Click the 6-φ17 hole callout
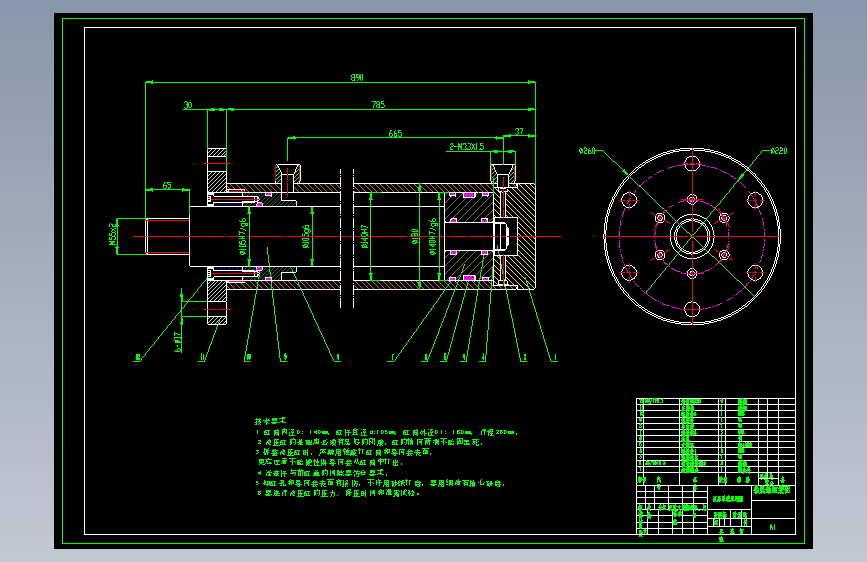The image size is (867, 562). pos(178,342)
